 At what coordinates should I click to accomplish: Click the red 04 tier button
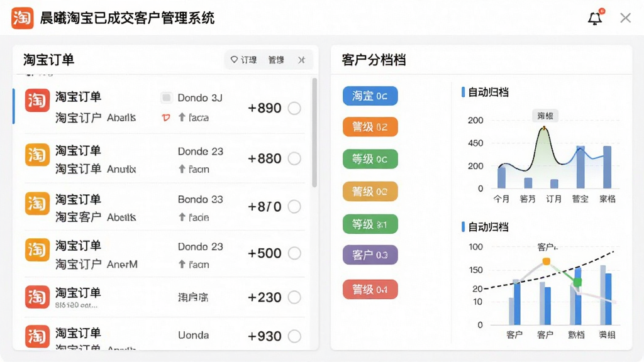click(370, 289)
